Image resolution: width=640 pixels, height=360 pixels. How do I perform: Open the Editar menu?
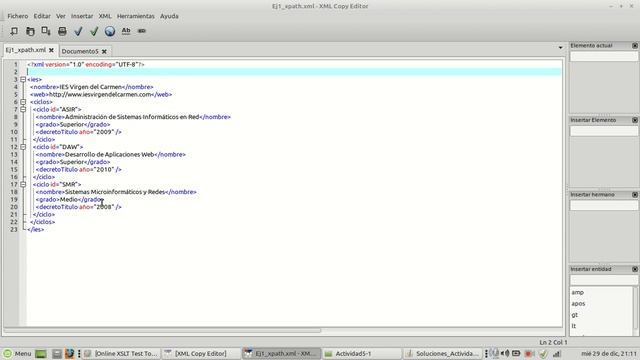tap(42, 16)
